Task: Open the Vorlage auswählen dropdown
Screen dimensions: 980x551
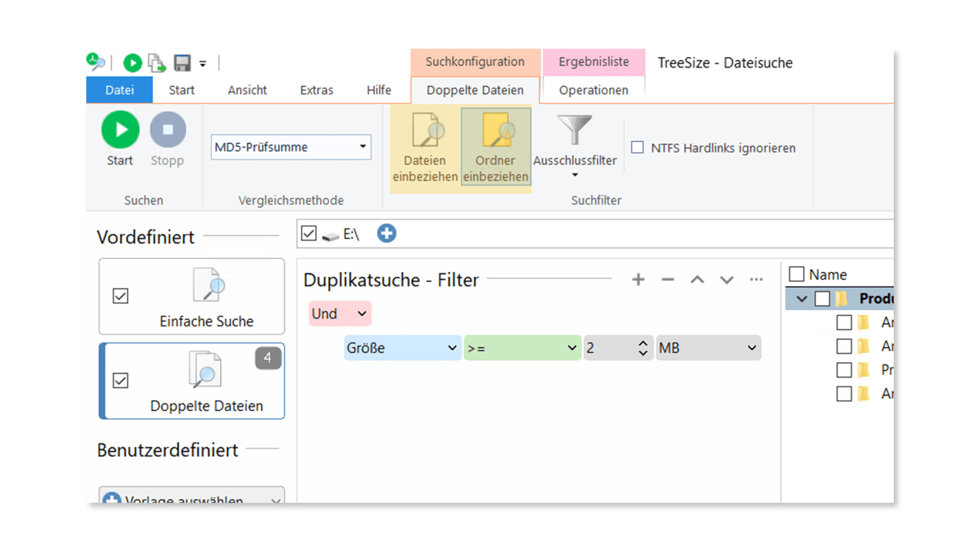Action: click(x=192, y=496)
